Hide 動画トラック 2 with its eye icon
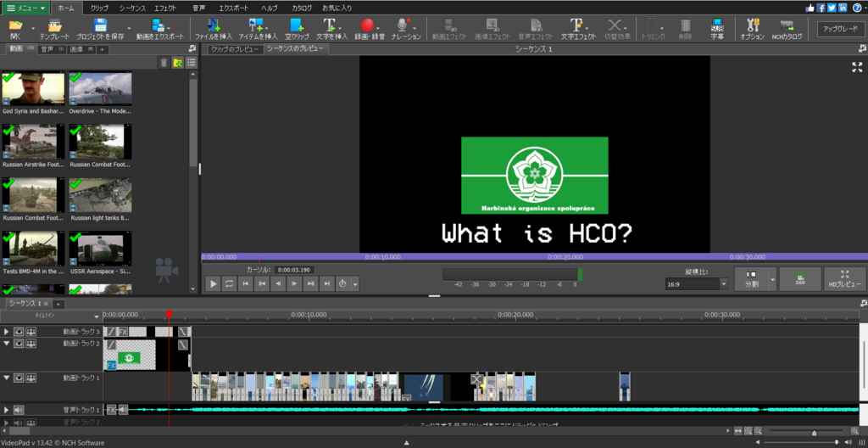868x448 pixels. [19, 343]
